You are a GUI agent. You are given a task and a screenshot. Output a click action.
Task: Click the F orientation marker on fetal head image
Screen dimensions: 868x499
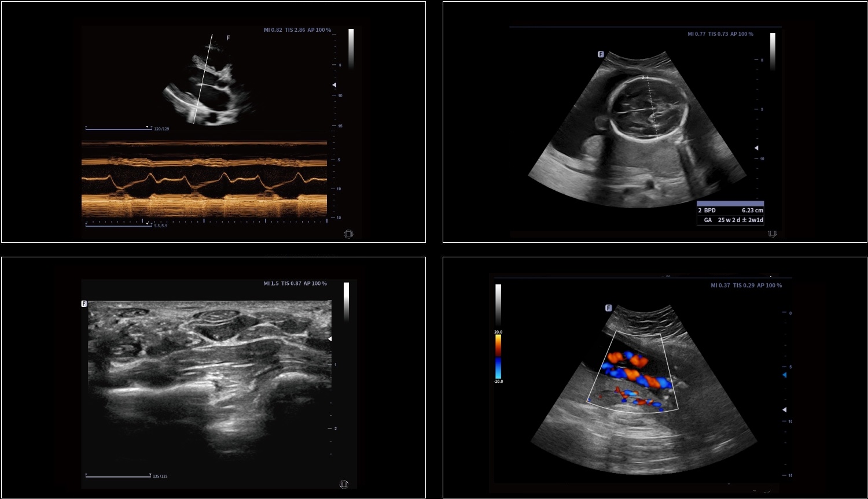(601, 54)
